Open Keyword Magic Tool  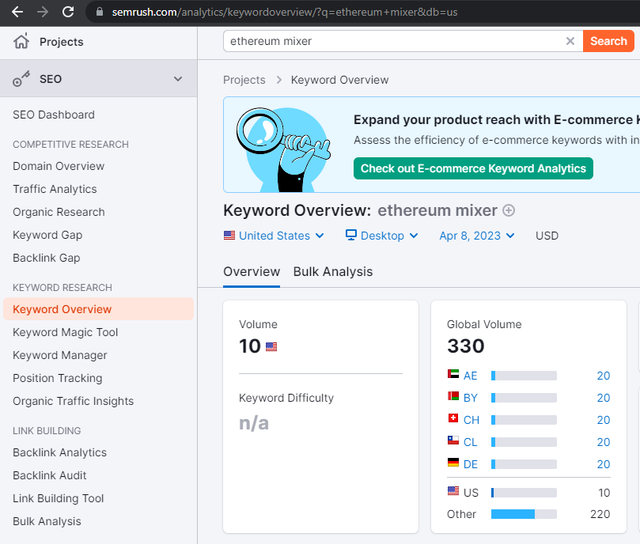[x=65, y=332]
